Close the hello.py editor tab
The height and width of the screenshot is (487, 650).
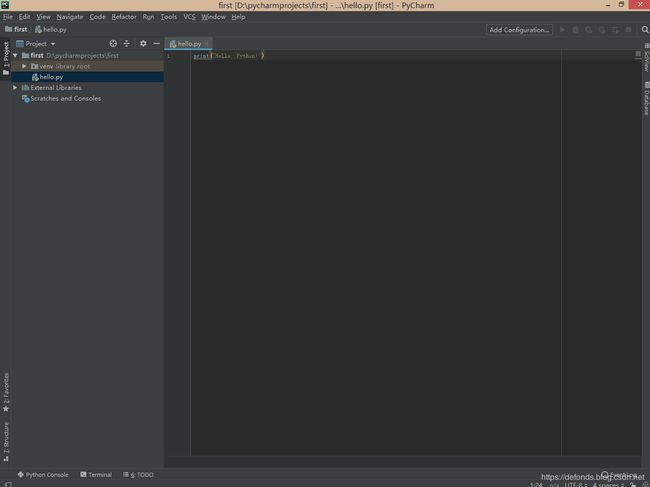click(206, 44)
